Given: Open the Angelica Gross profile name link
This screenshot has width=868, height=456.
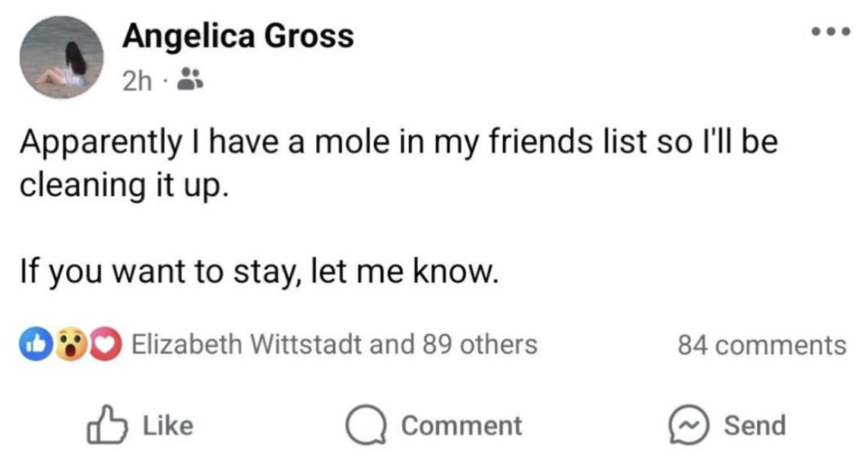Looking at the screenshot, I should point(238,36).
